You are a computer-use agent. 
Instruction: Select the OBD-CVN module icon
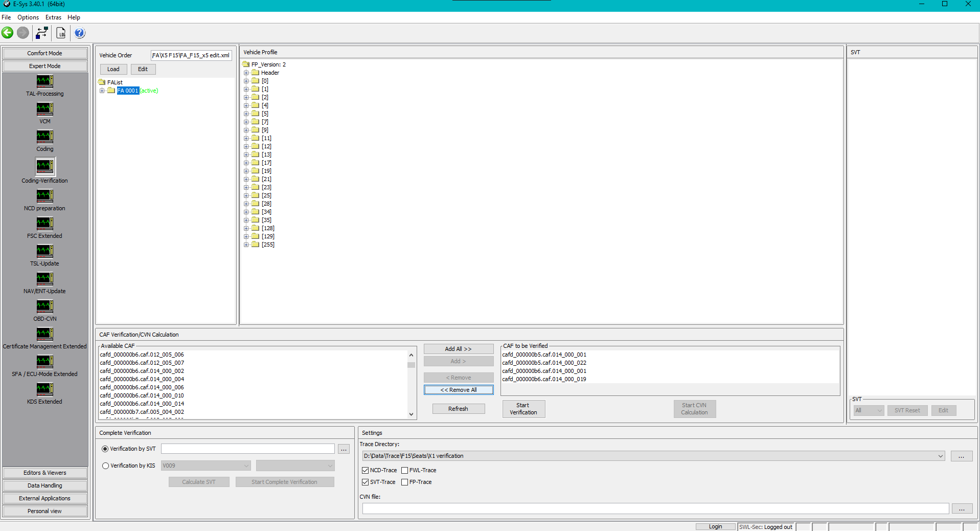[45, 306]
